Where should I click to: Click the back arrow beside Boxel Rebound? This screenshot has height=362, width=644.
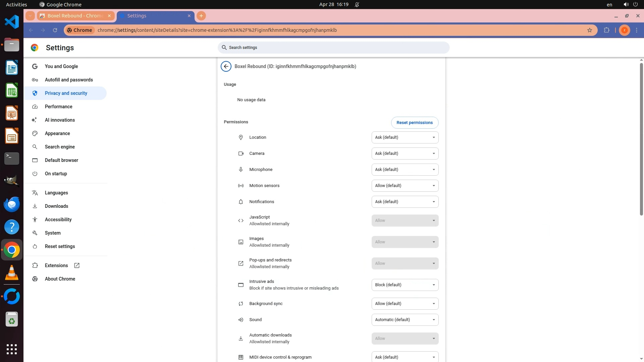(226, 66)
